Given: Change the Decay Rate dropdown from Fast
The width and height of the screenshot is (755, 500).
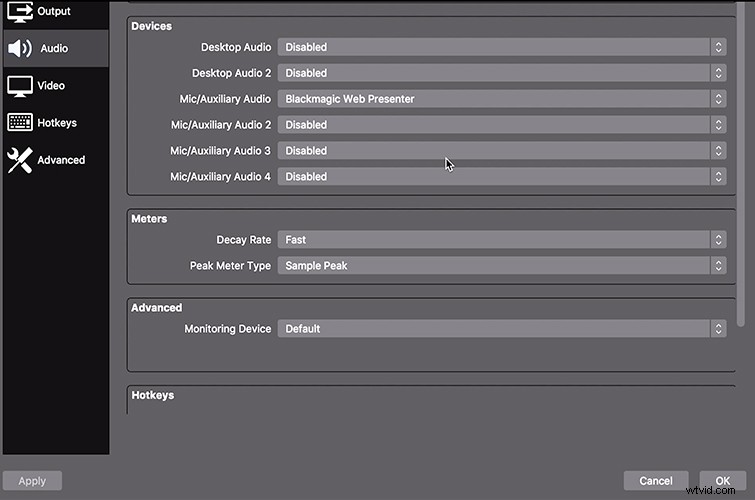Looking at the screenshot, I should [x=502, y=240].
